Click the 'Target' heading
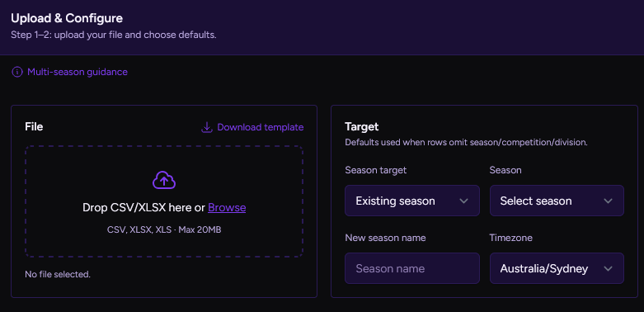 click(362, 127)
